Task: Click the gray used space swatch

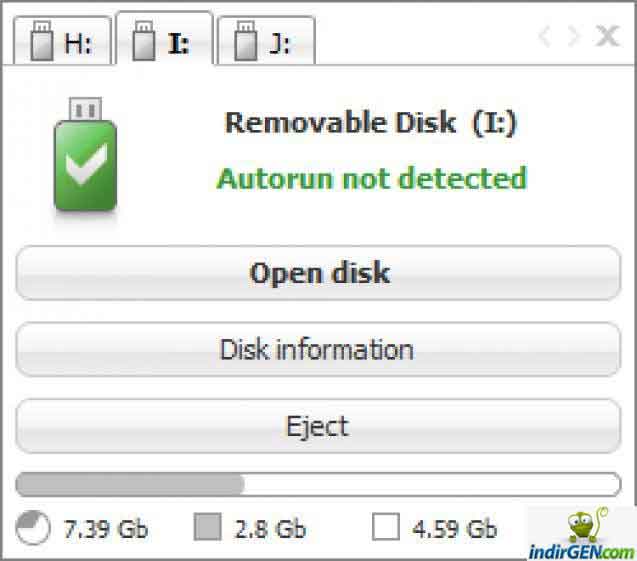Action: (208, 527)
